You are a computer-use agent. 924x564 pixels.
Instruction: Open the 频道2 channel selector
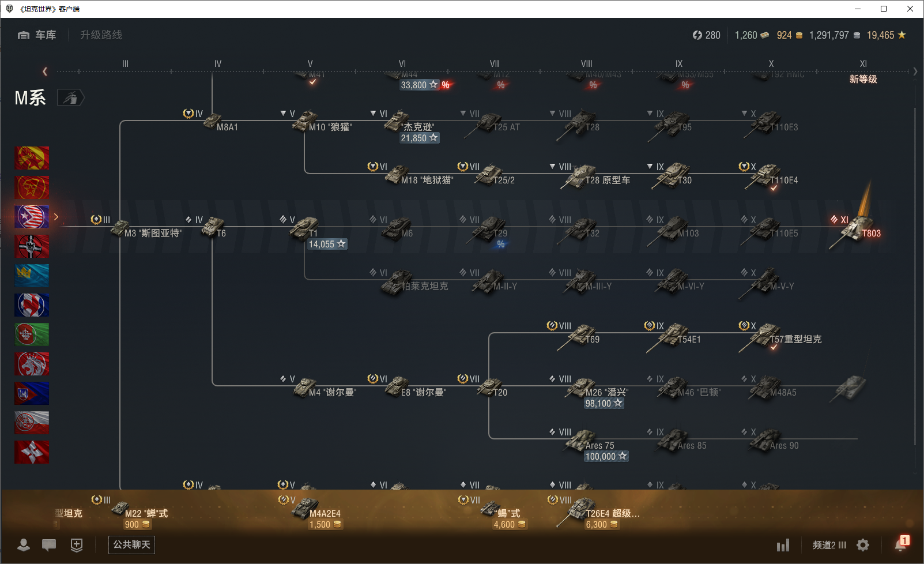pos(829,545)
